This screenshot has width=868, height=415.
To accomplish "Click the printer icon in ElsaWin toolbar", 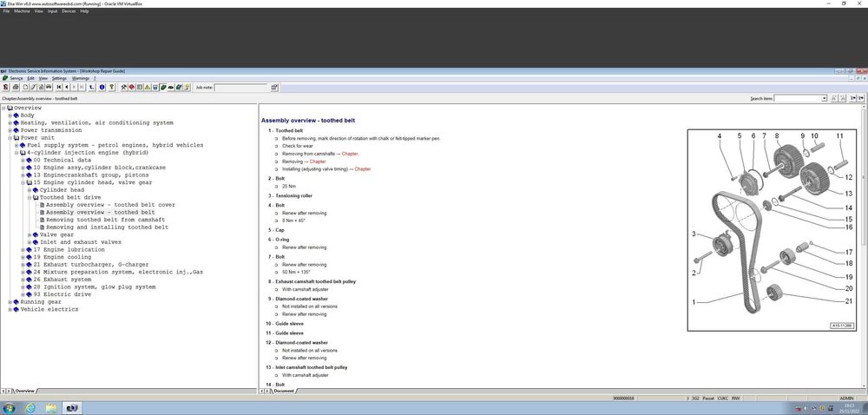I will point(16,88).
